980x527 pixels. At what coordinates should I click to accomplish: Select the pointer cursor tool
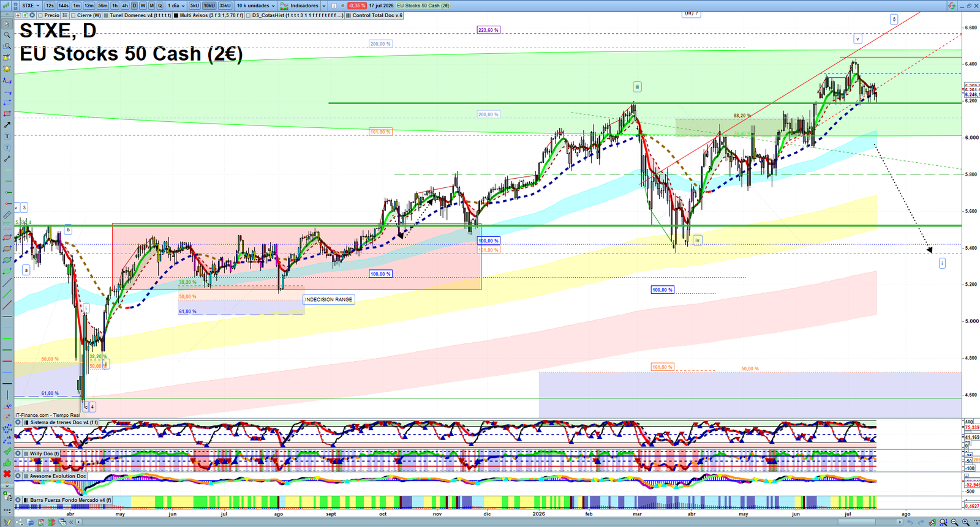point(7,24)
